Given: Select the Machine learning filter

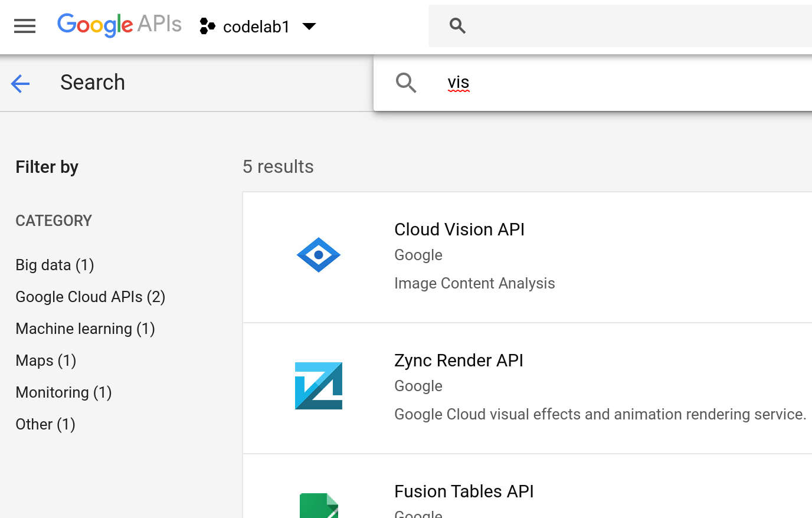Looking at the screenshot, I should tap(85, 329).
